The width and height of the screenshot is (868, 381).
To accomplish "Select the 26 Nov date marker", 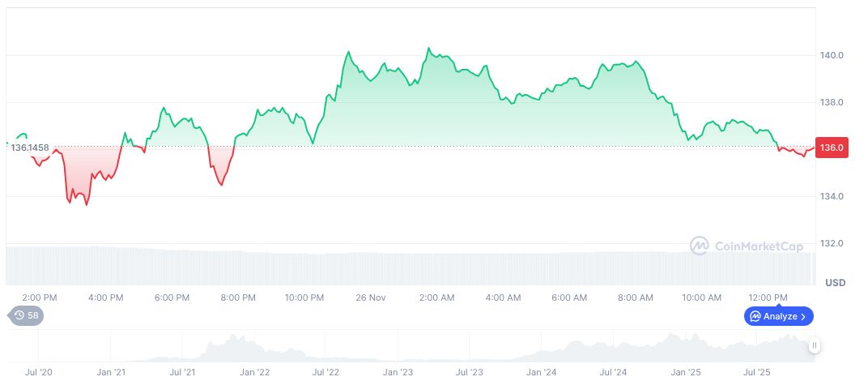I will click(371, 298).
